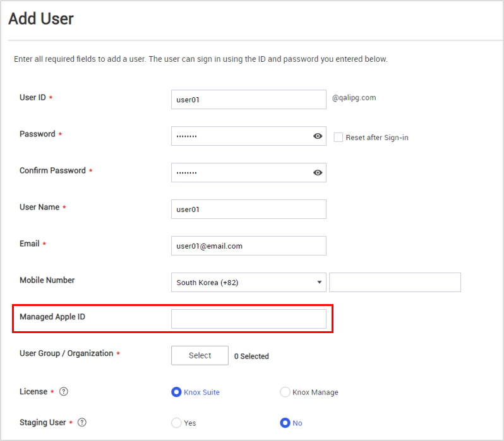Focus the Password input field
This screenshot has height=441, width=504.
click(249, 136)
